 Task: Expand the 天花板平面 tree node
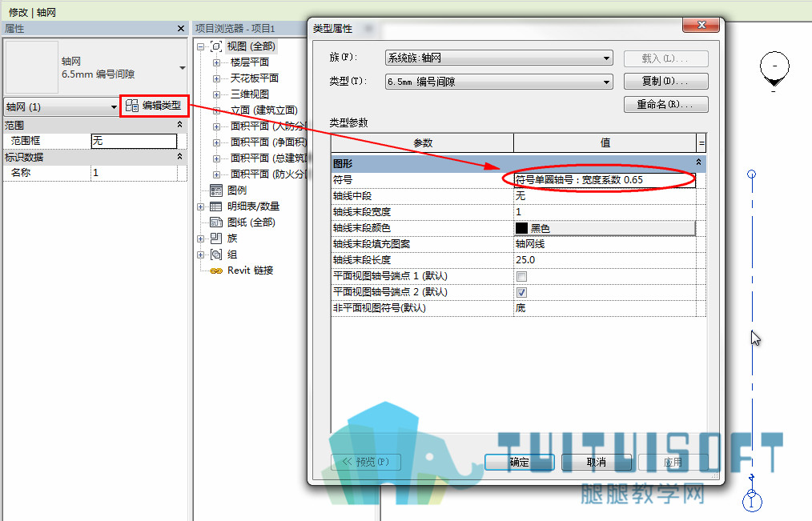tap(216, 78)
